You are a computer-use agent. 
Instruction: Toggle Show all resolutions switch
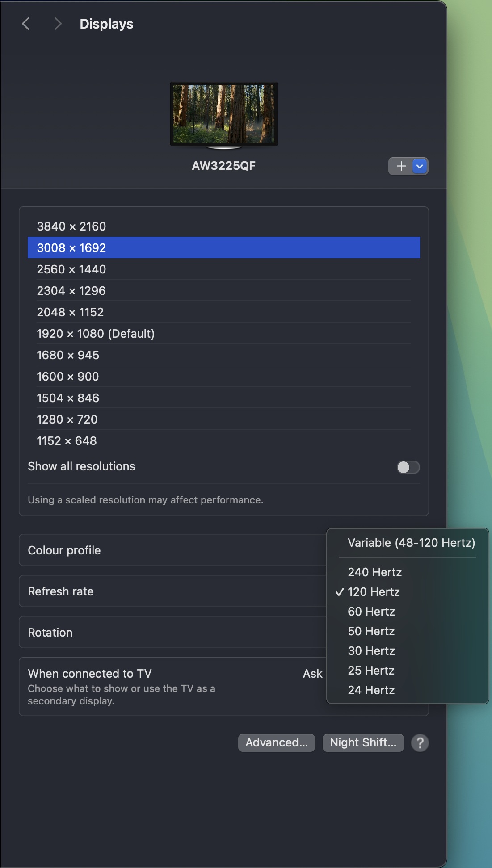408,467
